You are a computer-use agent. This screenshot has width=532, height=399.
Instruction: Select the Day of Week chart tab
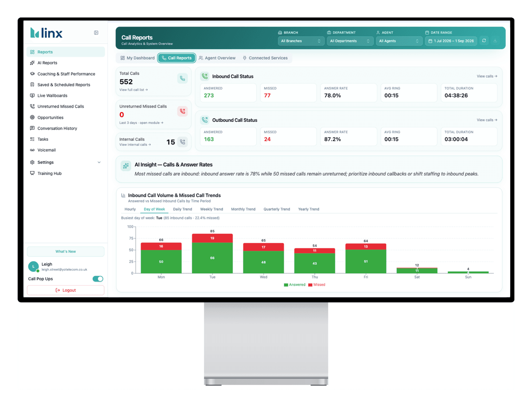pos(154,209)
